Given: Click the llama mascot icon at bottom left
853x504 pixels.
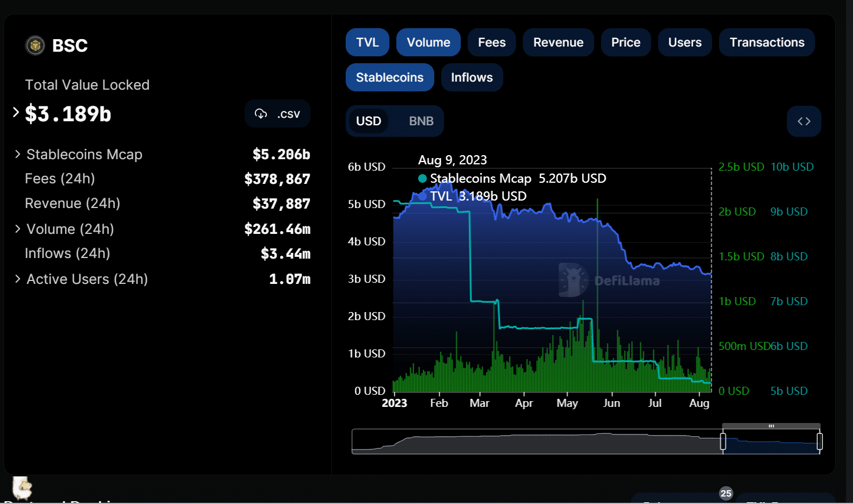Looking at the screenshot, I should [22, 488].
